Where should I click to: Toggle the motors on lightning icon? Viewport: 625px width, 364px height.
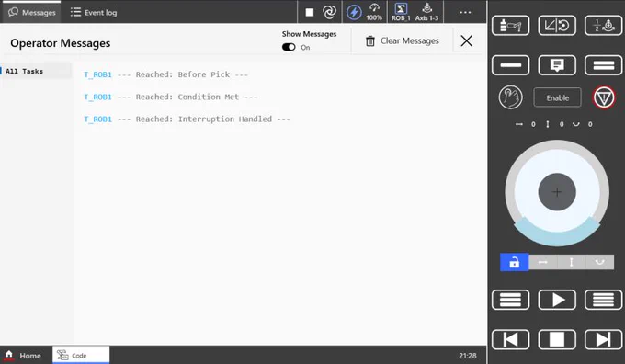(x=354, y=12)
